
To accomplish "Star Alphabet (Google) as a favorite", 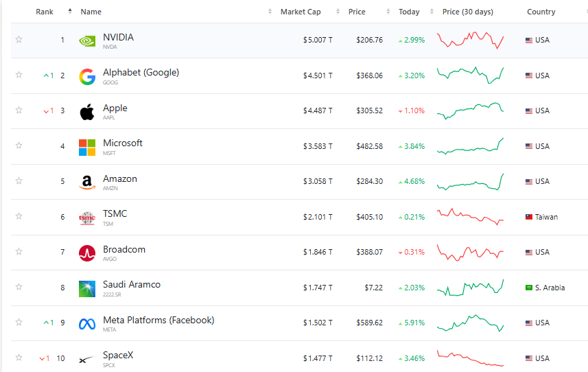I will coord(19,75).
